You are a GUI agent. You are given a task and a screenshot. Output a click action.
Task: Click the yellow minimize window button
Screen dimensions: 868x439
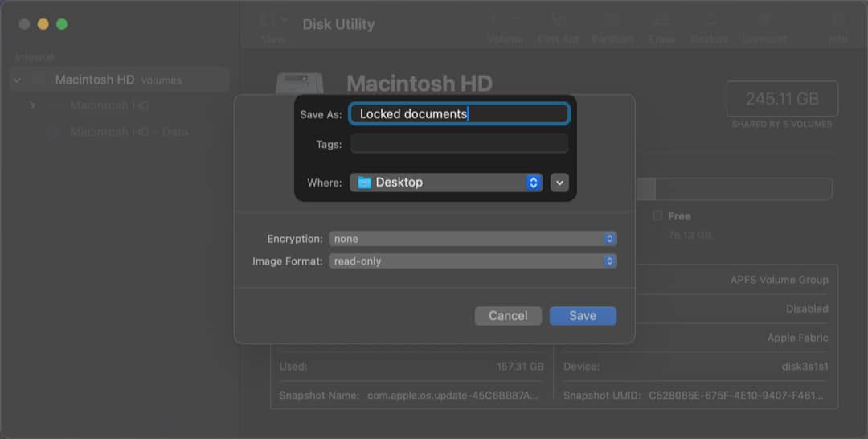pos(43,24)
